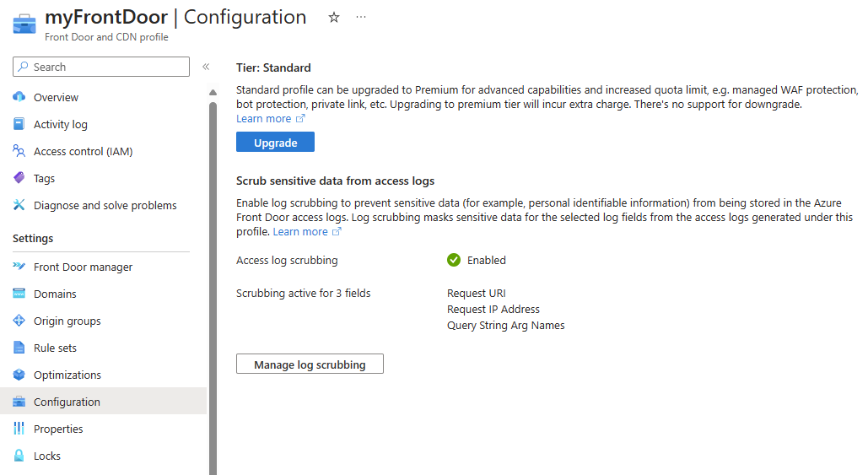Click the Access control (IAM) people icon
Screen dimensions: 868x475
click(19, 151)
